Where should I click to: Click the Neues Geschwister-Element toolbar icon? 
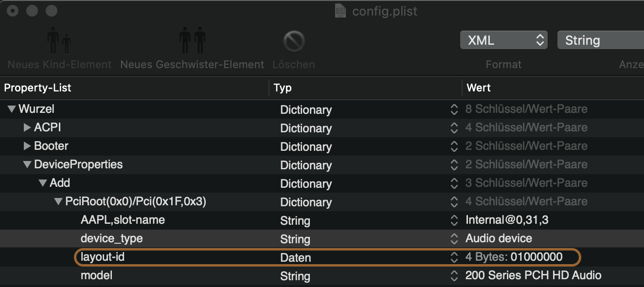tap(192, 41)
